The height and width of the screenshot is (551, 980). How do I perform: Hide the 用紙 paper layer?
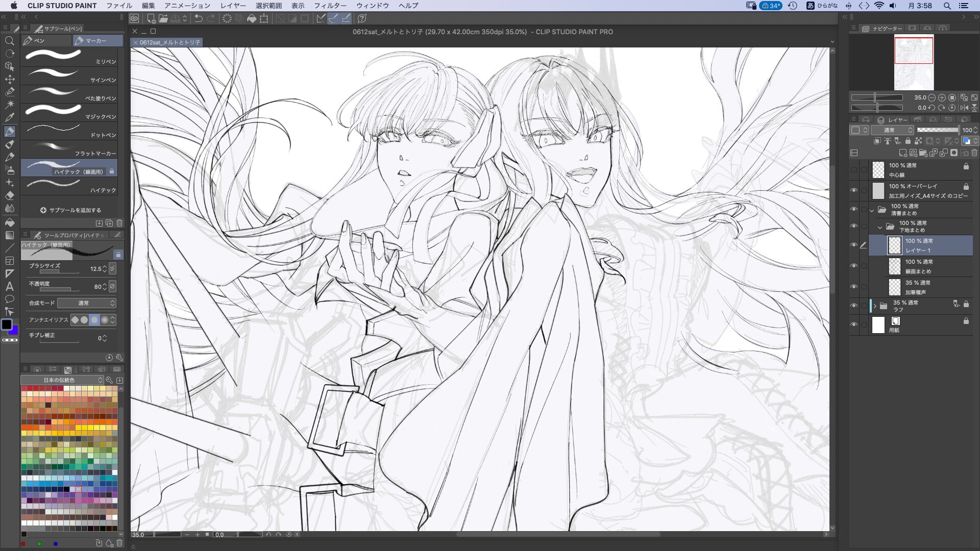point(854,324)
